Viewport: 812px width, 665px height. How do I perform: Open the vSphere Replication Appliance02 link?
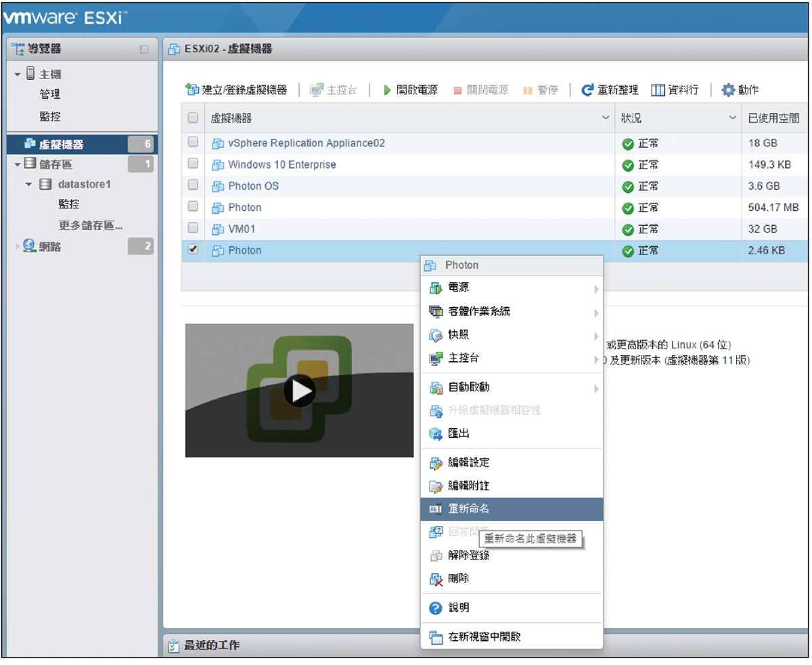click(307, 143)
